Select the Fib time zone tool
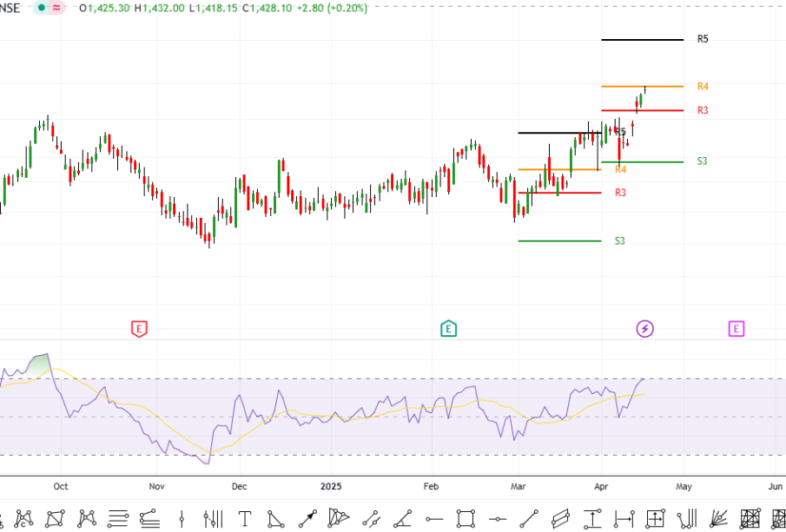 [213, 518]
